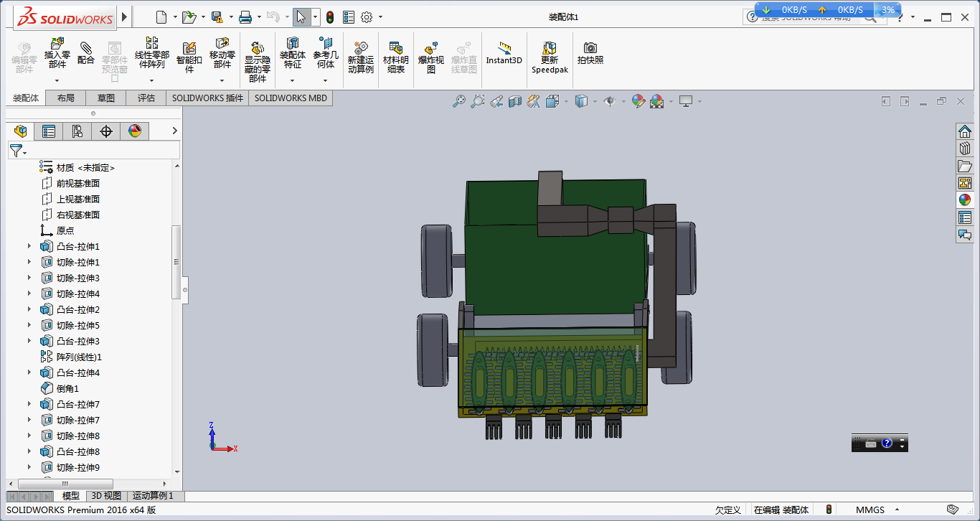Click Zoom to Area icon in view toolbar

tap(478, 102)
